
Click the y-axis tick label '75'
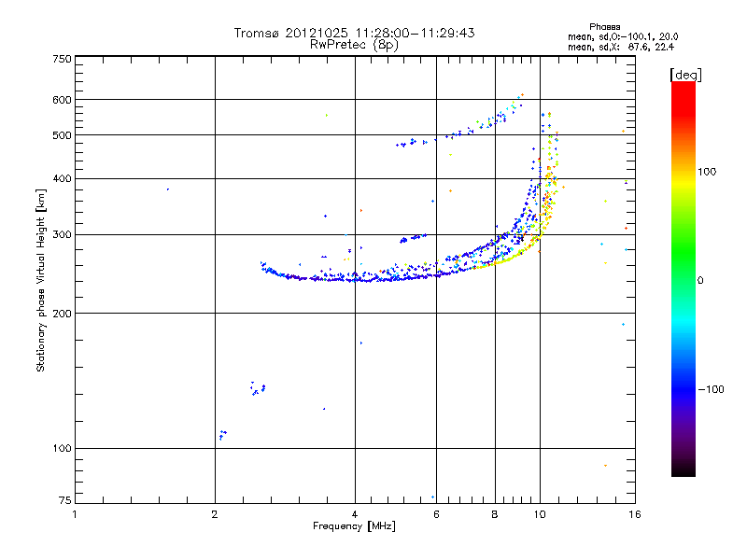(x=65, y=500)
